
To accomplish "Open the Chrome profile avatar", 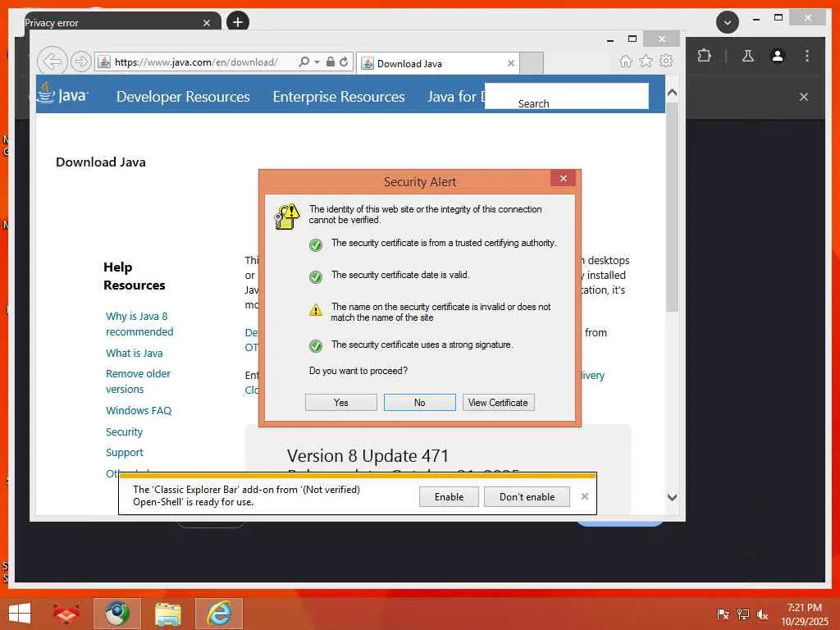I will click(x=778, y=56).
